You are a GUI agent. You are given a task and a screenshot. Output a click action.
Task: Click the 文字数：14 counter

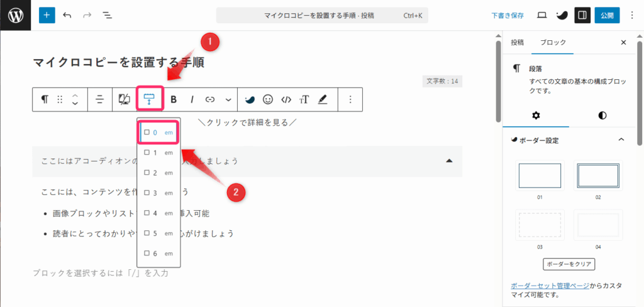(442, 81)
